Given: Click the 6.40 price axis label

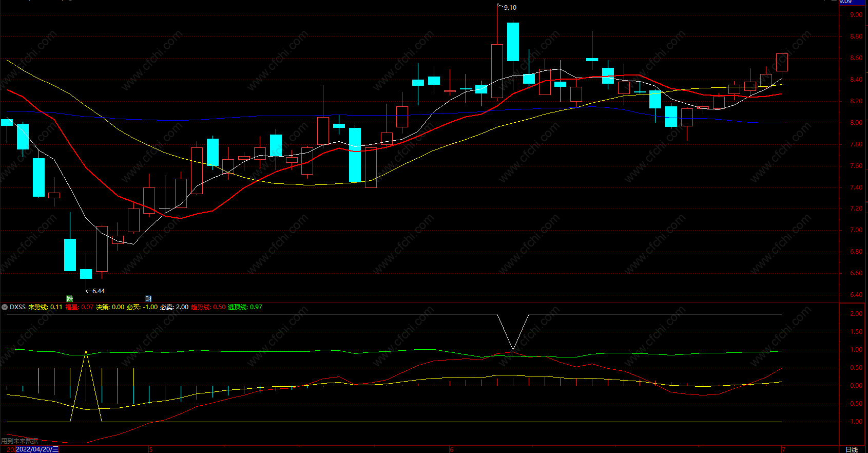Looking at the screenshot, I should click(856, 295).
